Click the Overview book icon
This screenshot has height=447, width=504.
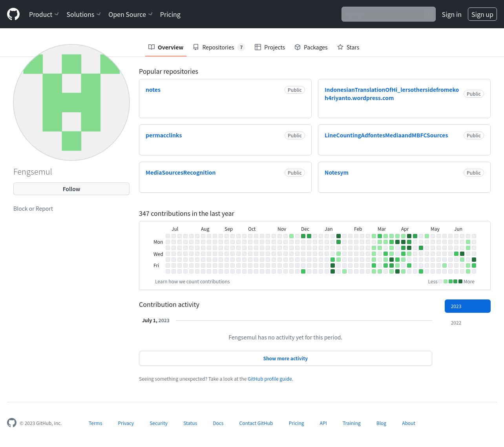(152, 47)
